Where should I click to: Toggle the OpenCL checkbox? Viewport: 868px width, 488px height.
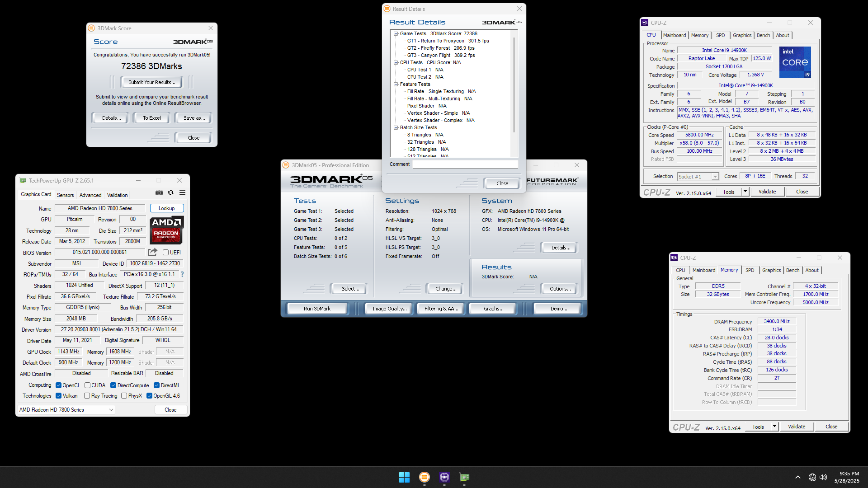pyautogui.click(x=58, y=385)
